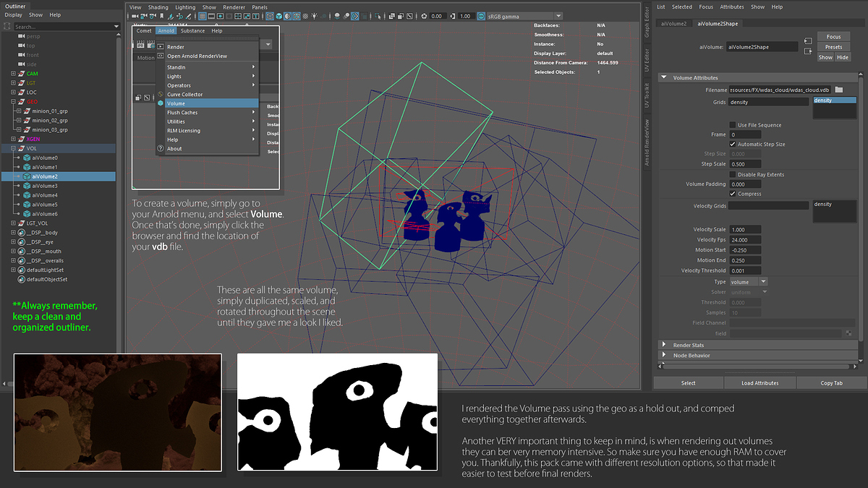The width and height of the screenshot is (868, 488).
Task: Click the Lock Camera icon
Action: pos(143,16)
